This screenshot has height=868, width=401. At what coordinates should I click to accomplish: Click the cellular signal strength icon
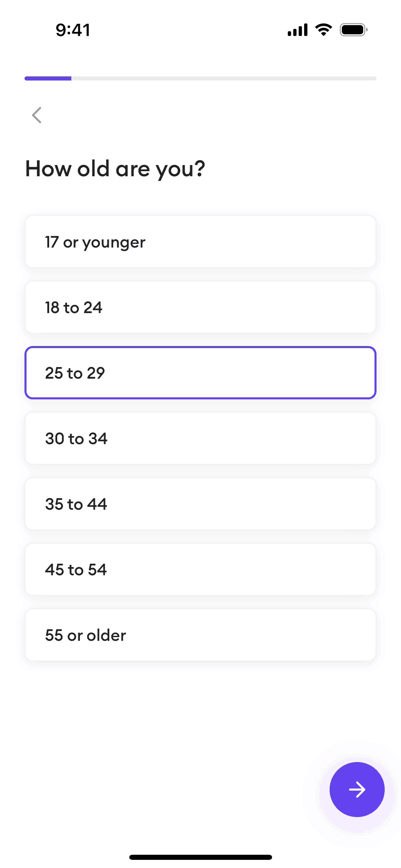pyautogui.click(x=297, y=30)
